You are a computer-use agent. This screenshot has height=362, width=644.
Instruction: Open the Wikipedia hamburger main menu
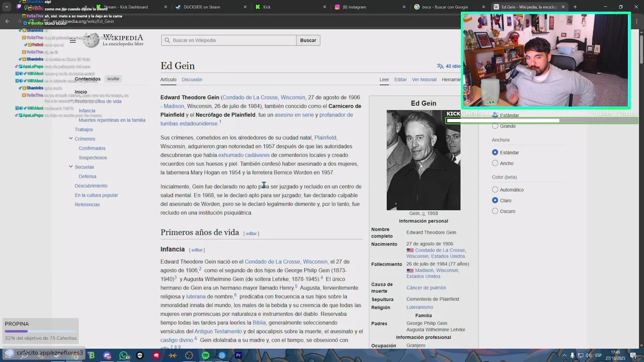coord(73,40)
